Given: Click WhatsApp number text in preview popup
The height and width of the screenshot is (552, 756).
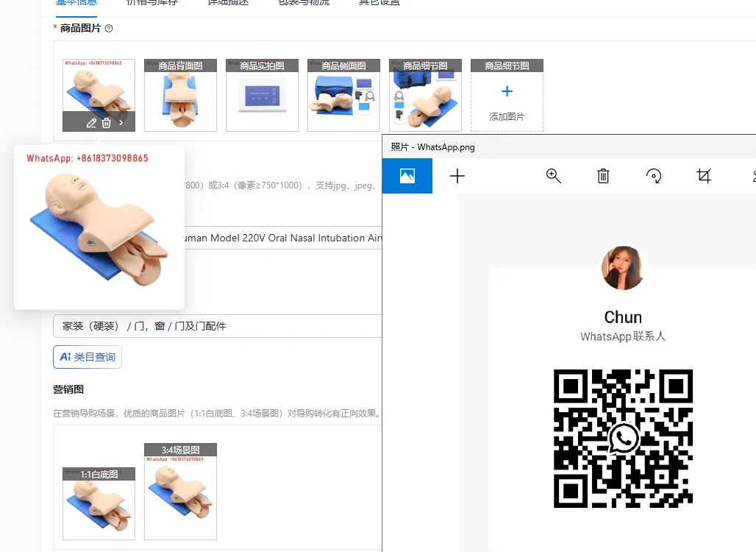Looking at the screenshot, I should click(88, 158).
